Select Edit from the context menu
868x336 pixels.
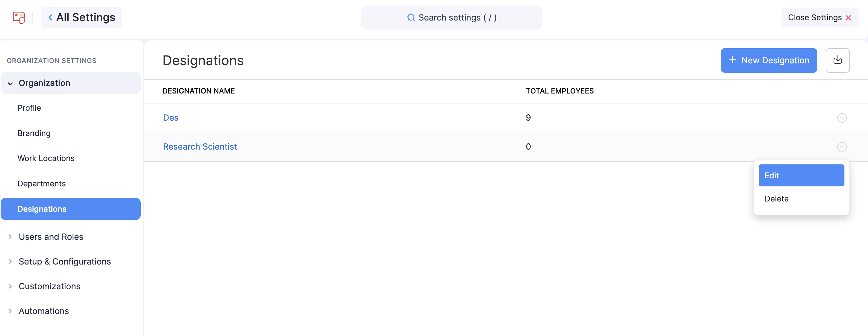801,176
